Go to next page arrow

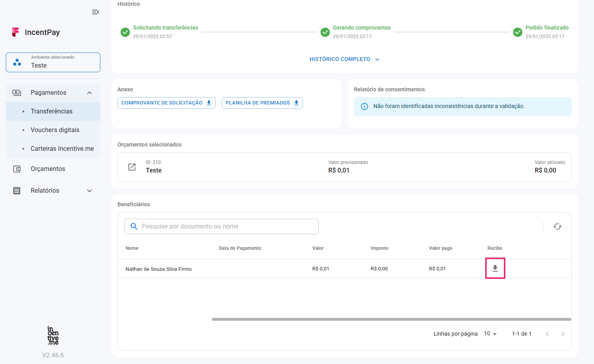(563, 334)
